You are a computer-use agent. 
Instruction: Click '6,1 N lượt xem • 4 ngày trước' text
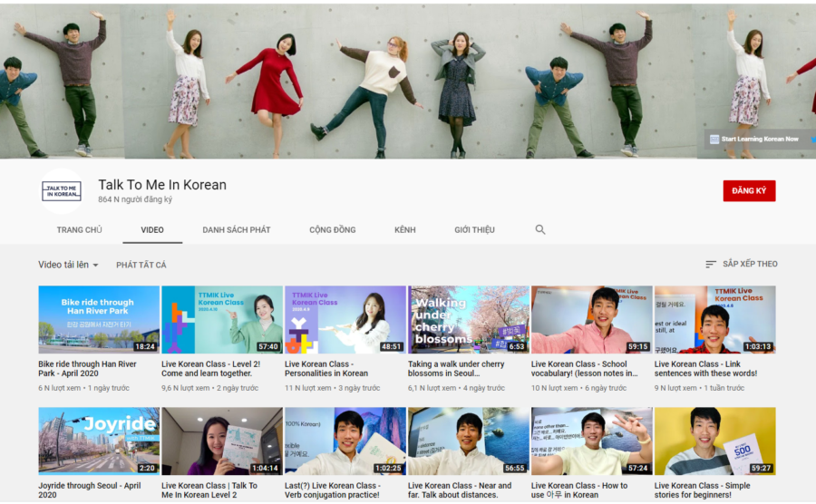click(x=456, y=388)
